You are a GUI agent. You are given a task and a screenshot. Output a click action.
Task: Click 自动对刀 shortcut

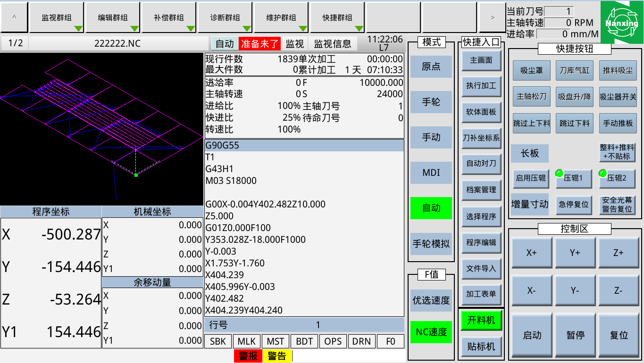point(481,164)
